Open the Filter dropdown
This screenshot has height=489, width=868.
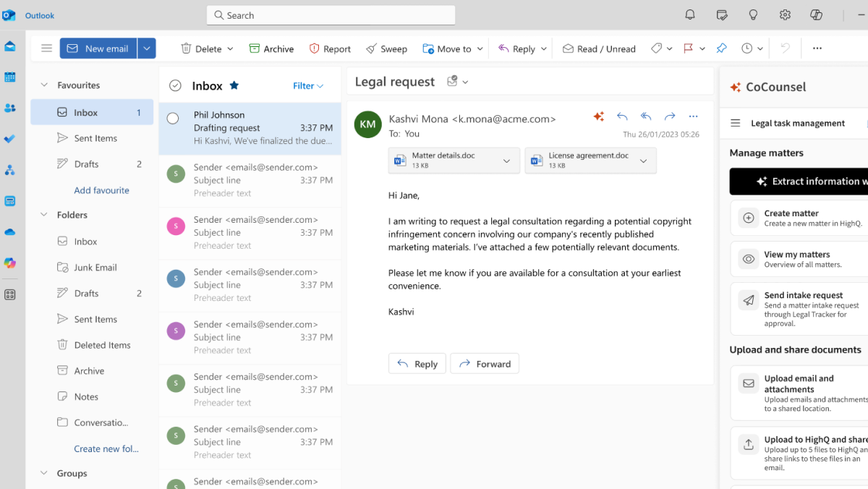pyautogui.click(x=308, y=85)
